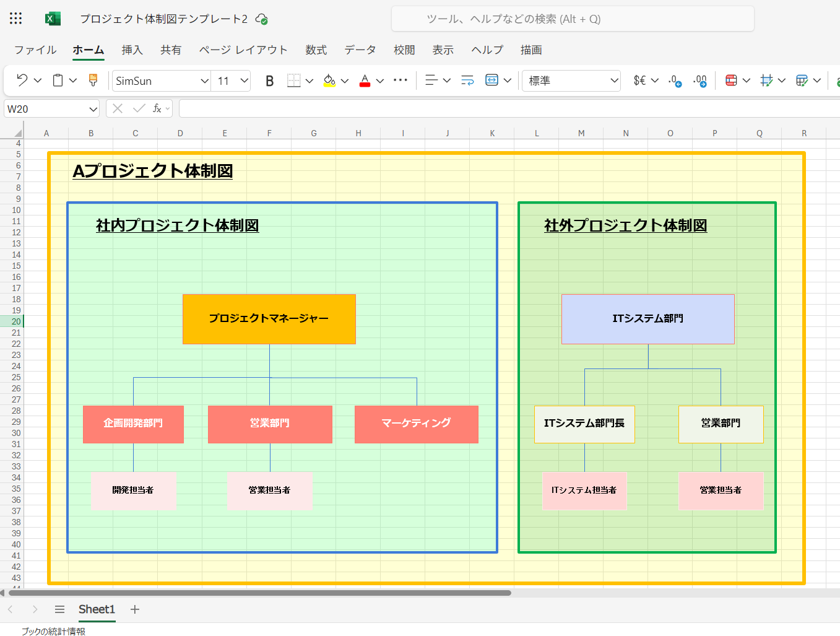The image size is (840, 636).
Task: Go to previous sheet arrow
Action: 10,609
